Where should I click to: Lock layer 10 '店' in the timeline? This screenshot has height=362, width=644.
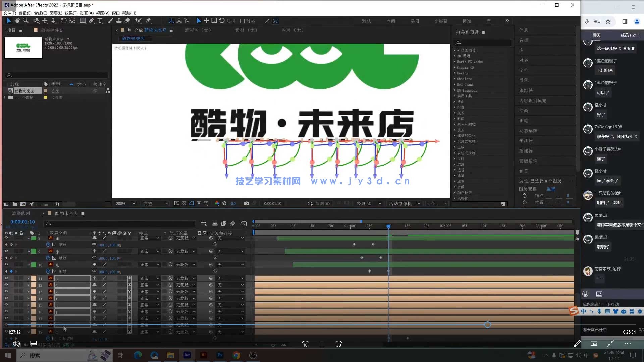point(21,264)
